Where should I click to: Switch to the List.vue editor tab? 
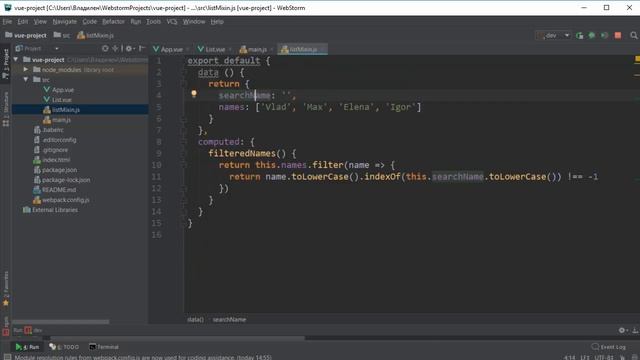(215, 49)
